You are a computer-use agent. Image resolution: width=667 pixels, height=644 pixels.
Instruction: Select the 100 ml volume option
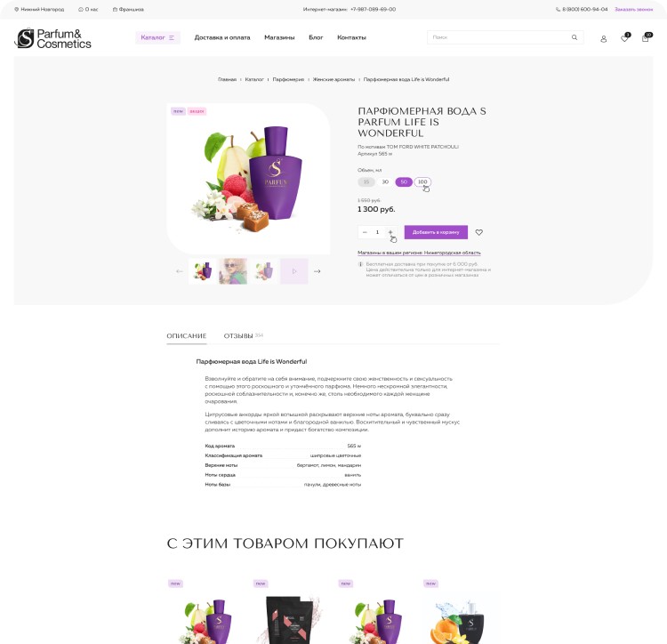[x=422, y=181]
